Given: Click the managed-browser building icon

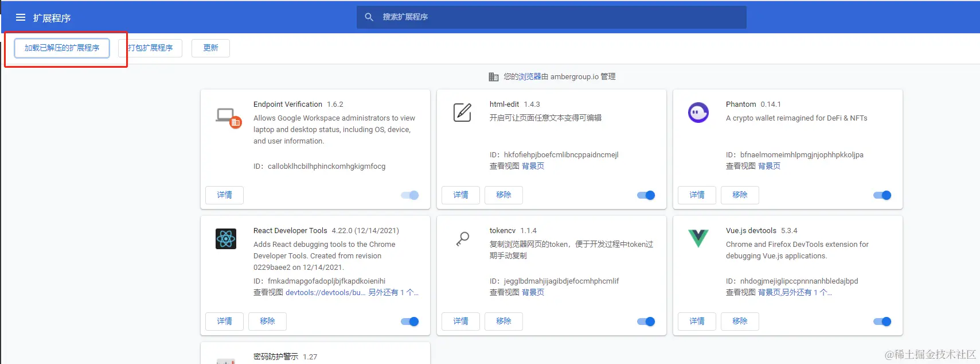Looking at the screenshot, I should click(x=494, y=77).
